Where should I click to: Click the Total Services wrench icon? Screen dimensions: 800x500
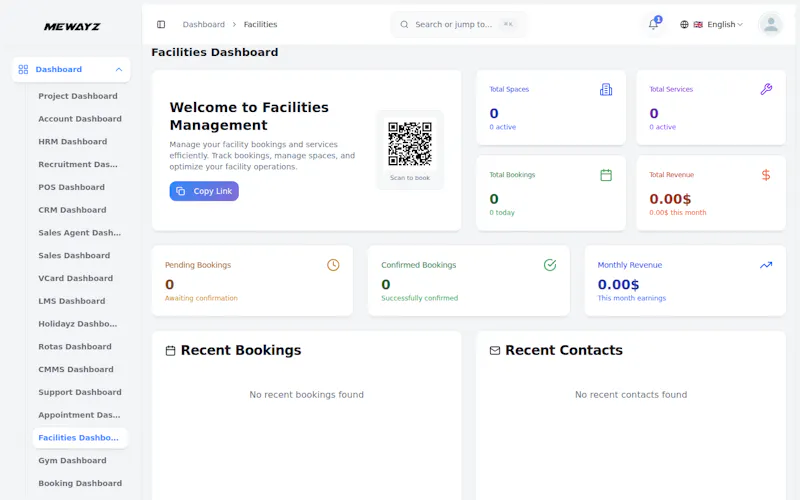766,89
